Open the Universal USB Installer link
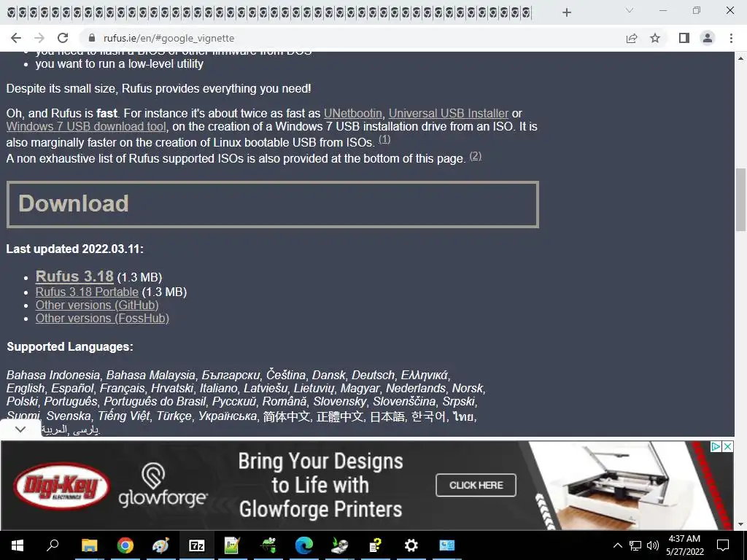 (x=449, y=113)
